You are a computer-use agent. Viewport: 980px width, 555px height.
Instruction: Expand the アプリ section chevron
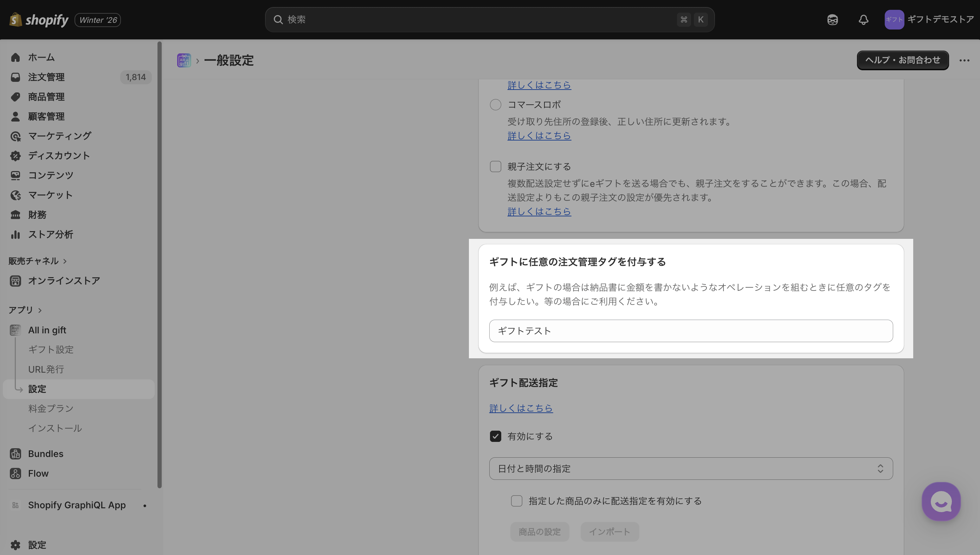click(40, 310)
